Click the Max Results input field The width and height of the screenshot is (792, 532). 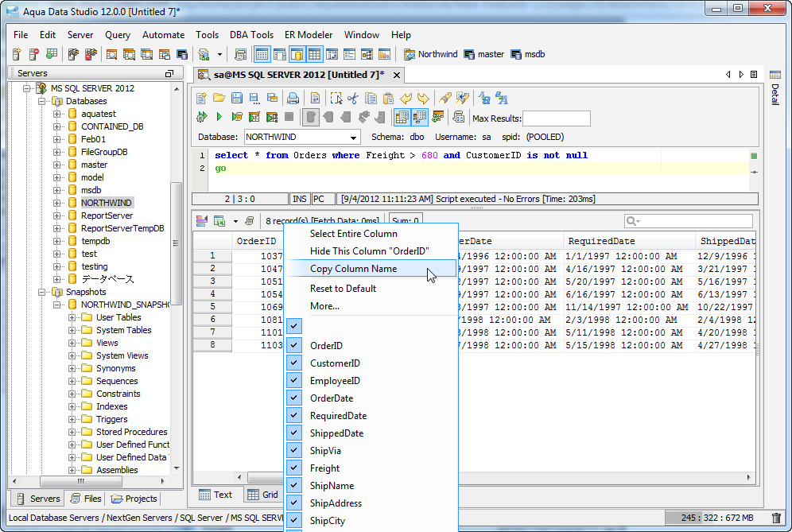556,118
